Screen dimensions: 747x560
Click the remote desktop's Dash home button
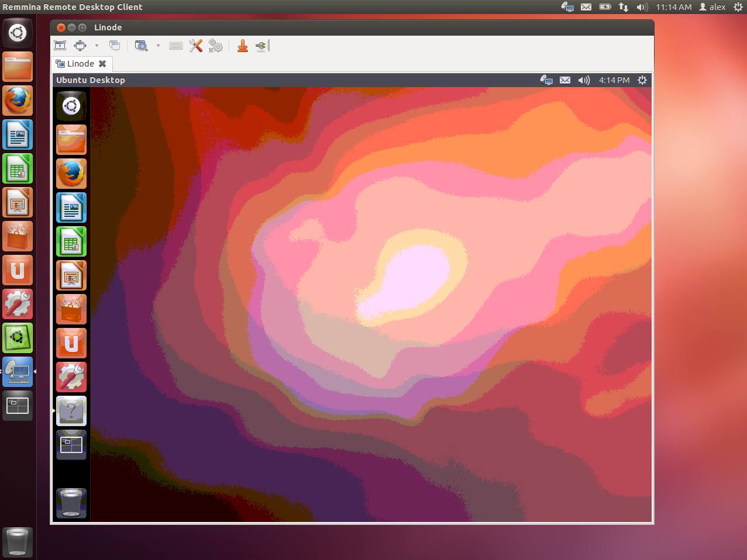click(71, 106)
